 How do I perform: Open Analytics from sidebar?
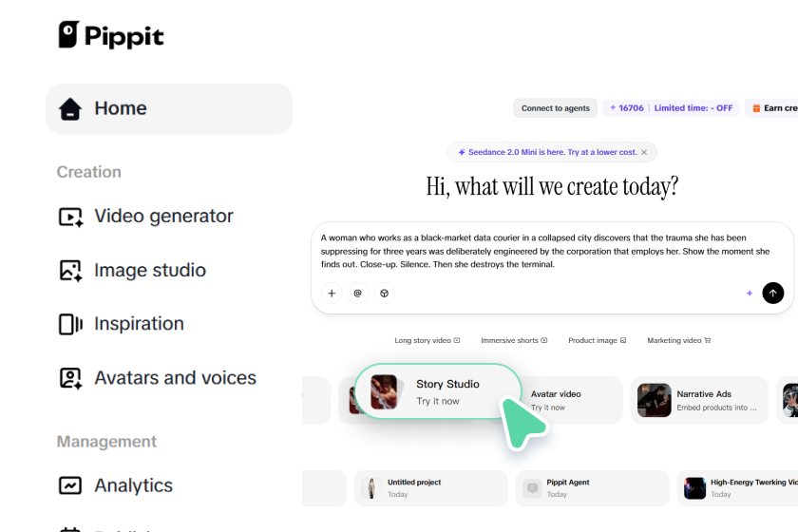pos(116,485)
